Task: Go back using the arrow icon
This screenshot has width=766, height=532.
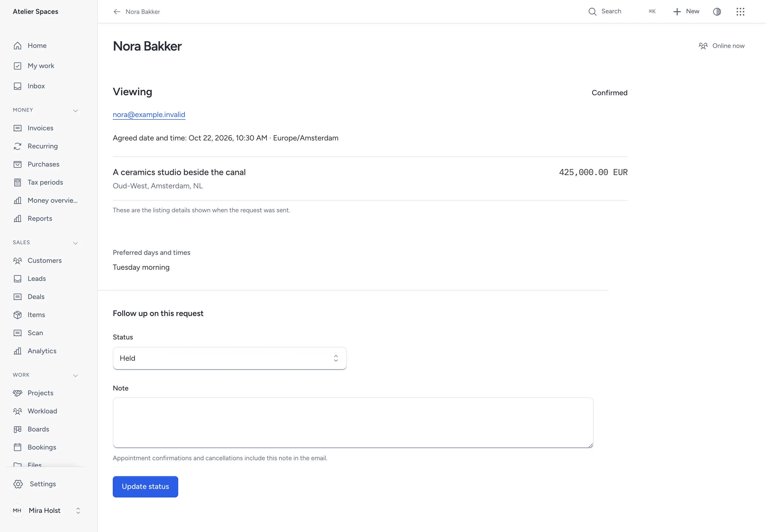Action: coord(117,12)
